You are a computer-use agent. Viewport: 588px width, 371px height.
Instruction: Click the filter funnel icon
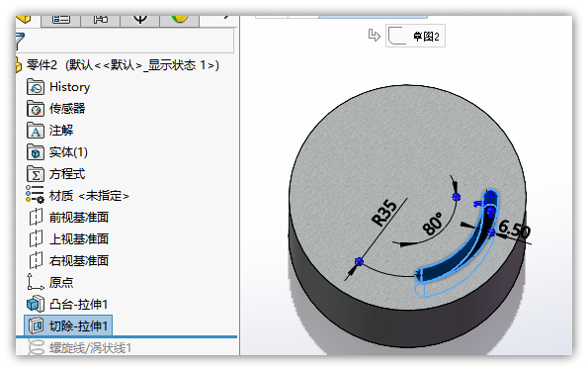pos(20,42)
